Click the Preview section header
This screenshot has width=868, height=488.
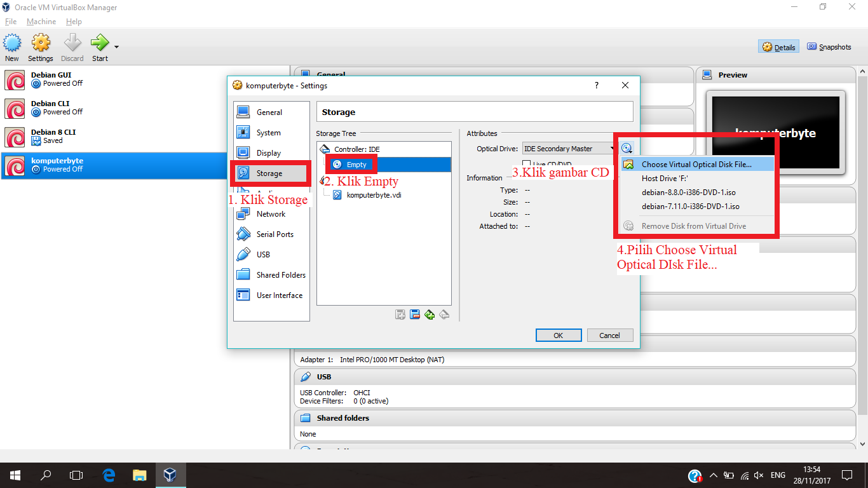pos(775,75)
